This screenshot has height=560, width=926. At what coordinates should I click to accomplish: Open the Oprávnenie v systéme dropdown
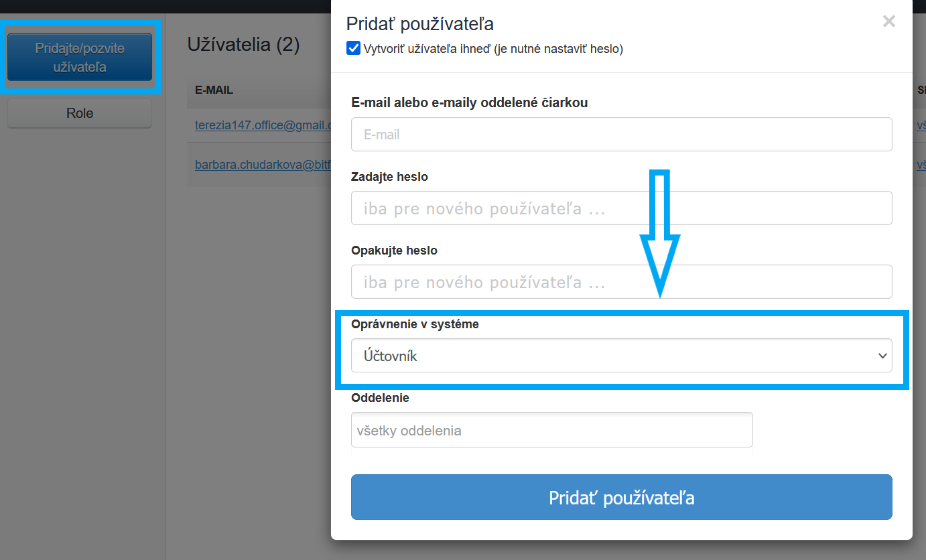tap(621, 356)
